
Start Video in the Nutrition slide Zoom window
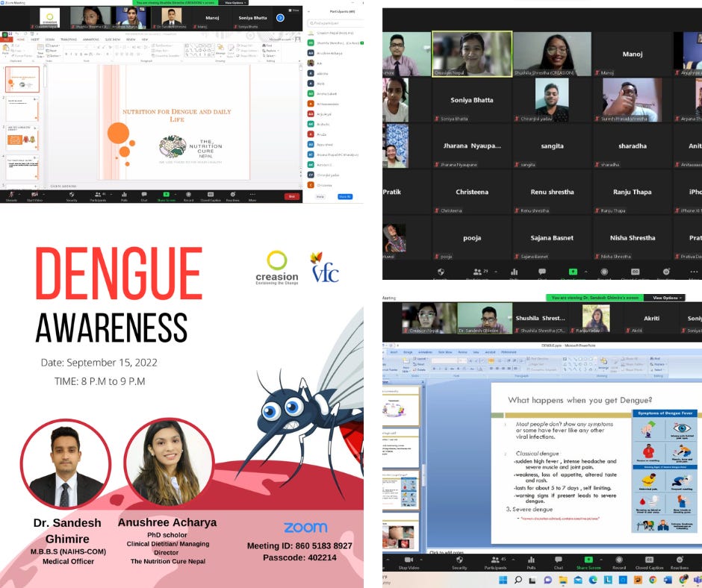(34, 196)
